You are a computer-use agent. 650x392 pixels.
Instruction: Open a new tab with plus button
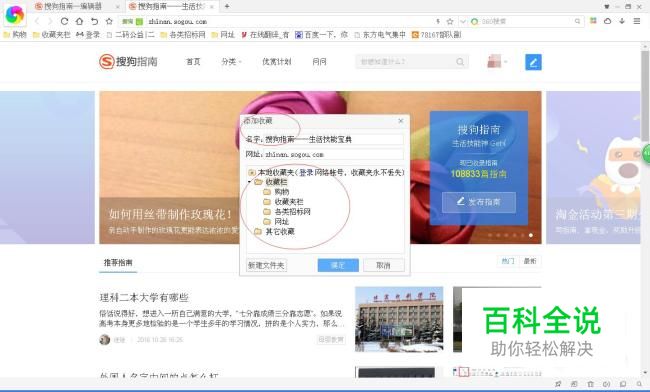coord(227,6)
